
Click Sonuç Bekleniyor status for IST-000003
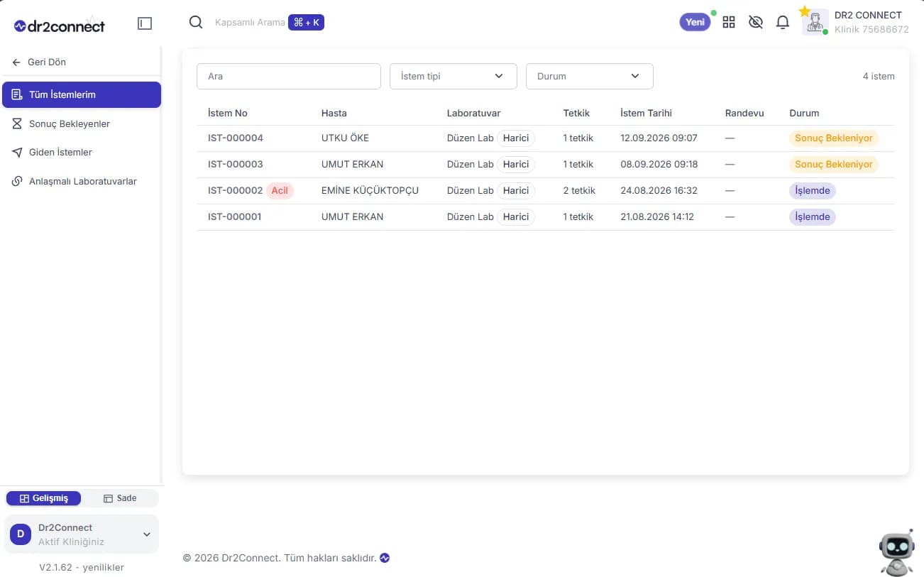coord(834,164)
